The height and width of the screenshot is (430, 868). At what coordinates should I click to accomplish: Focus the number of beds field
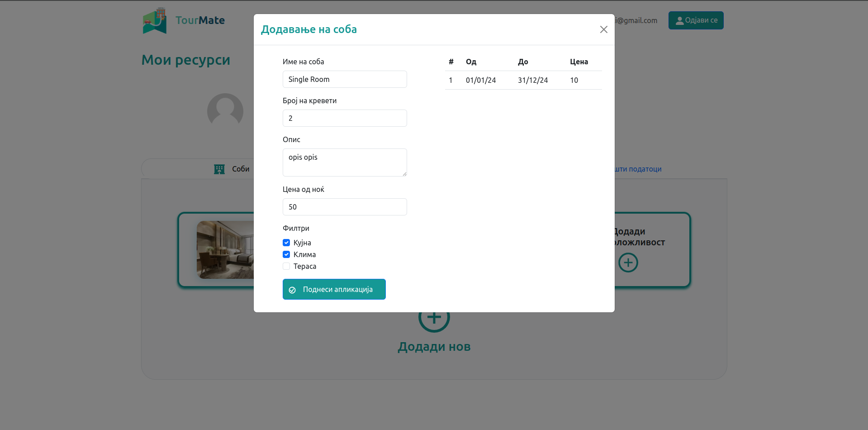(x=345, y=118)
